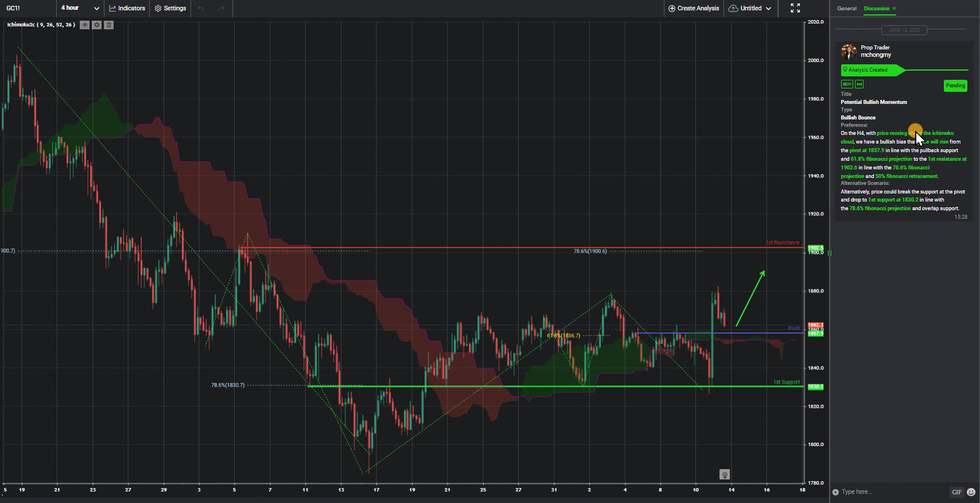This screenshot has height=503, width=980.
Task: Click the redo arrow
Action: [221, 8]
